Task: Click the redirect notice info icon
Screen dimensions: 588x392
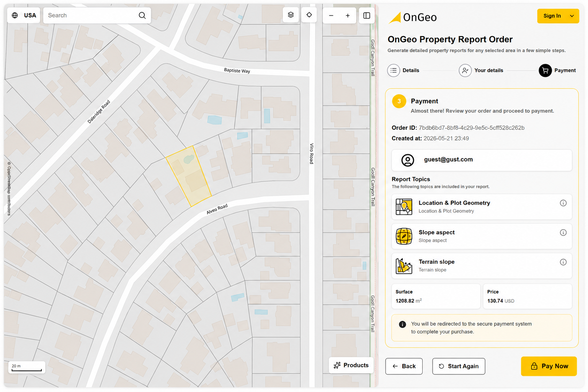Action: click(402, 325)
